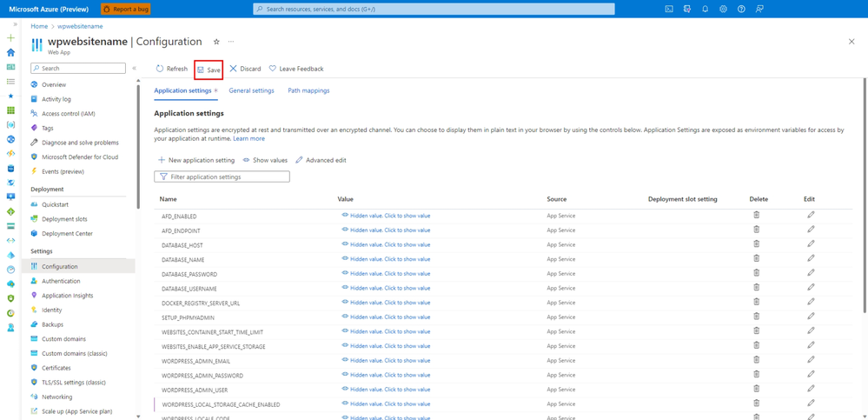Close the Configuration blade with X
The width and height of the screenshot is (868, 420).
851,42
